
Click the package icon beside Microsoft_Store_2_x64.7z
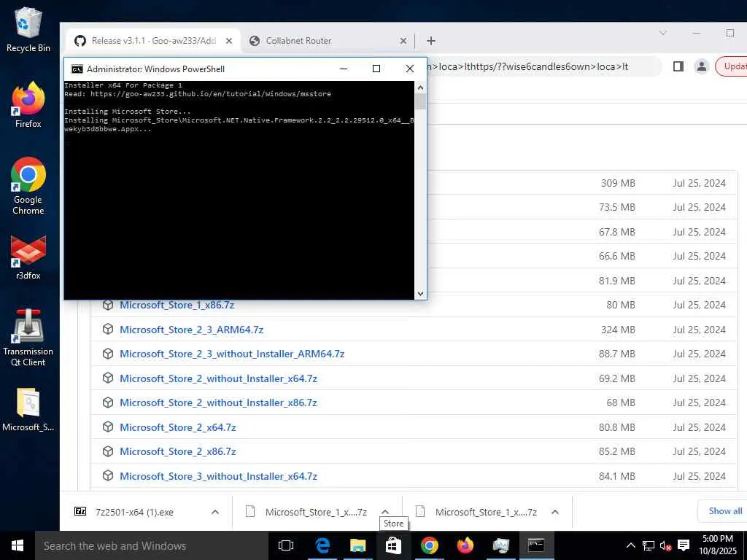click(x=108, y=427)
